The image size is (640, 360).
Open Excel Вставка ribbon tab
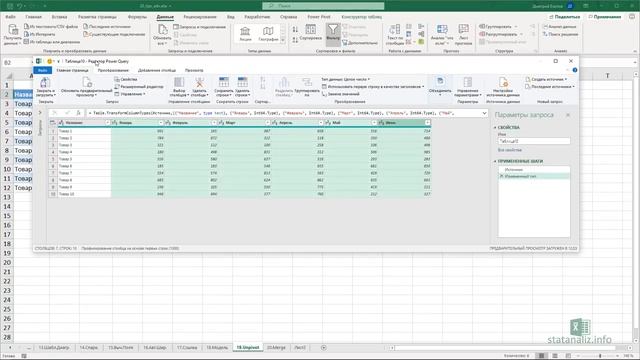(x=59, y=17)
